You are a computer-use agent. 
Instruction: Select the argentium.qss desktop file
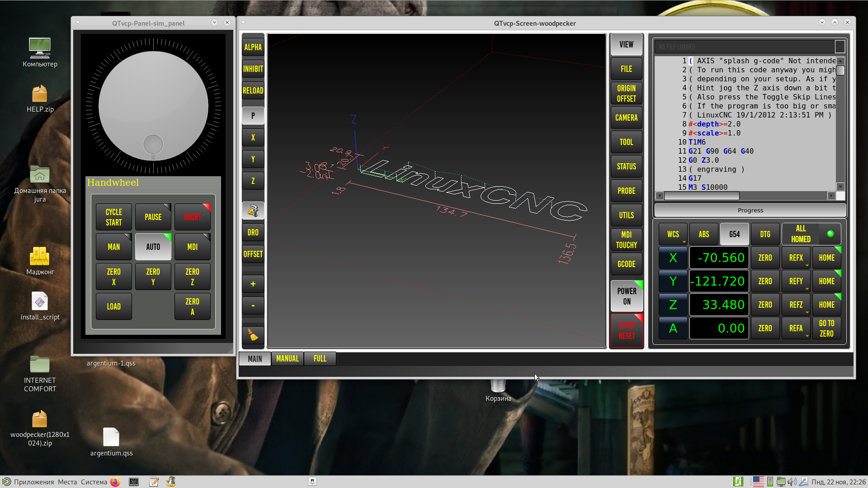click(111, 442)
